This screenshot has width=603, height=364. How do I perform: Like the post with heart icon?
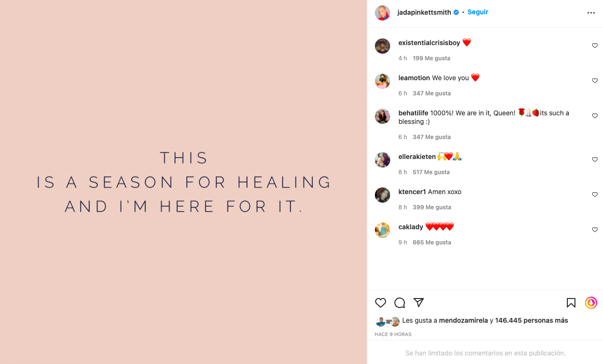[x=381, y=303]
